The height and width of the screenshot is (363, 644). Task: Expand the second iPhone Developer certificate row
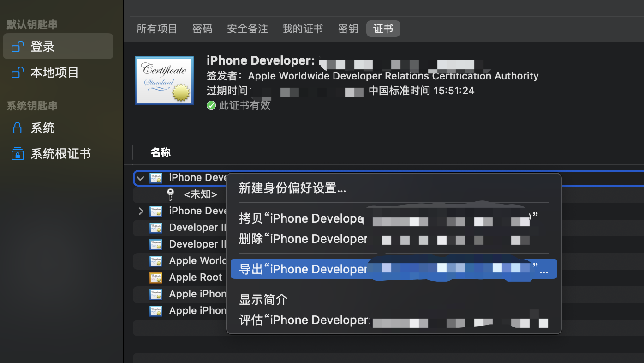(141, 211)
